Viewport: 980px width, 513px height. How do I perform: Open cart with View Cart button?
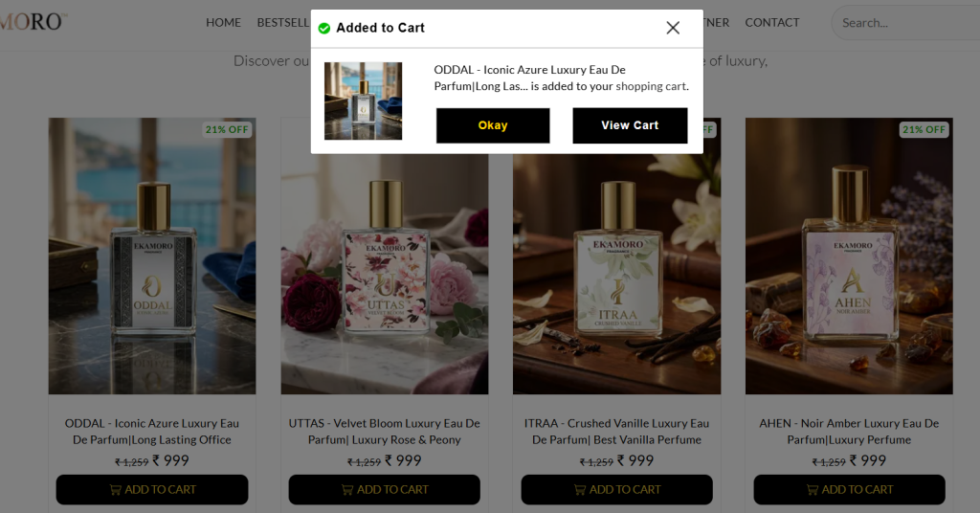pyautogui.click(x=630, y=125)
